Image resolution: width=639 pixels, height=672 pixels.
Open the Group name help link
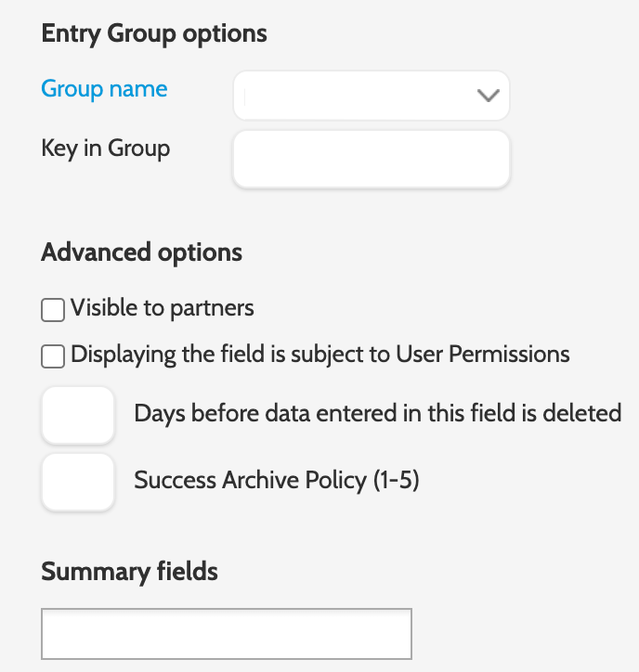pos(105,89)
